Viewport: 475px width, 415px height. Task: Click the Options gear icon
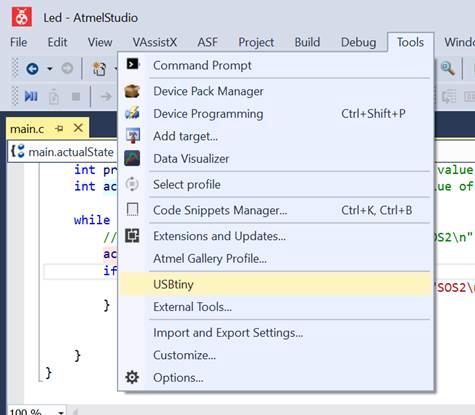[x=132, y=377]
